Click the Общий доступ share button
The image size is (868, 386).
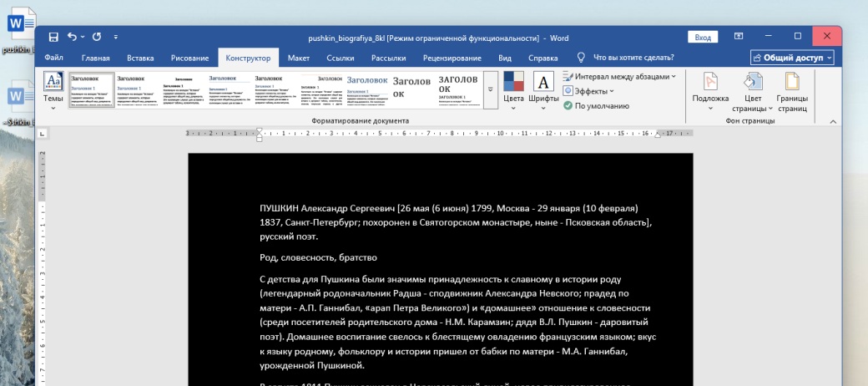click(791, 58)
